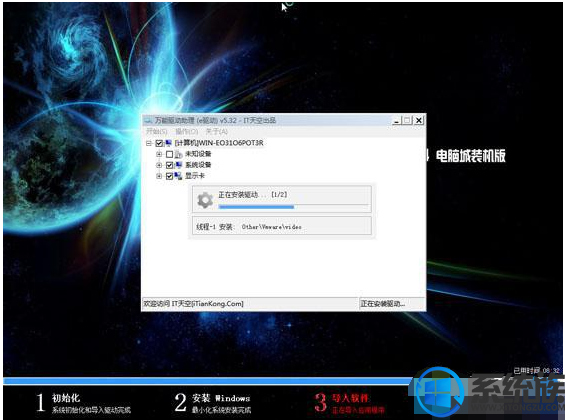565x420 pixels.
Task: Click the Windows logo watermark icon
Action: coord(438,392)
